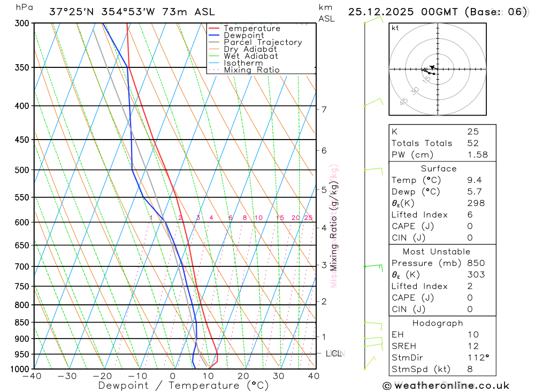Click the Dry Adiabat legend entry
The width and height of the screenshot is (535, 392).
point(243,49)
